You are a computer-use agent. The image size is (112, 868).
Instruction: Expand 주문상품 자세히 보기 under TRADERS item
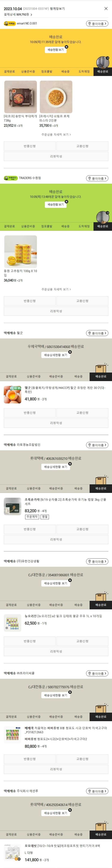56,289
